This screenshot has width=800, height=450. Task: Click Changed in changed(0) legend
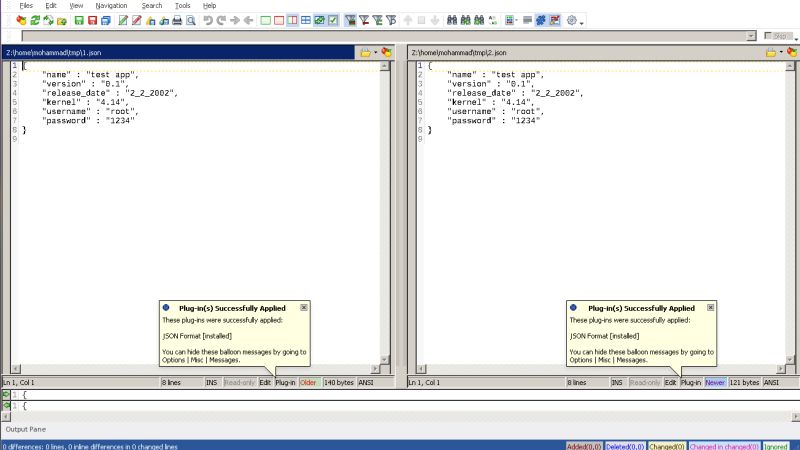point(724,446)
